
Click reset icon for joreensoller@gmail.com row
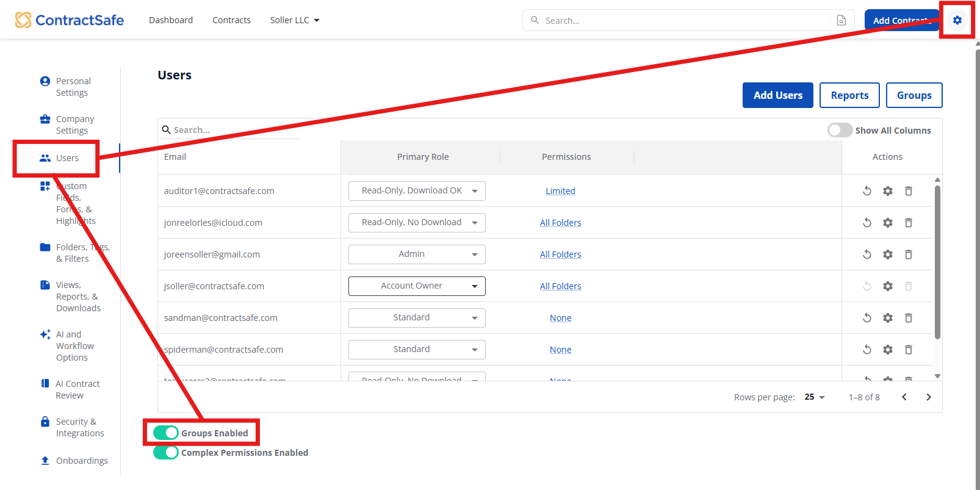(x=867, y=254)
